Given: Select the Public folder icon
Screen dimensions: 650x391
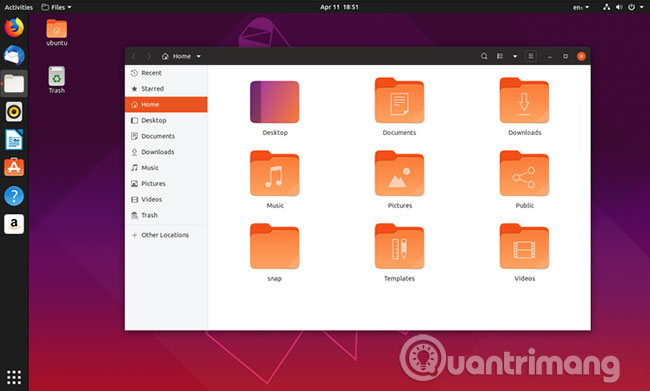Looking at the screenshot, I should [524, 173].
